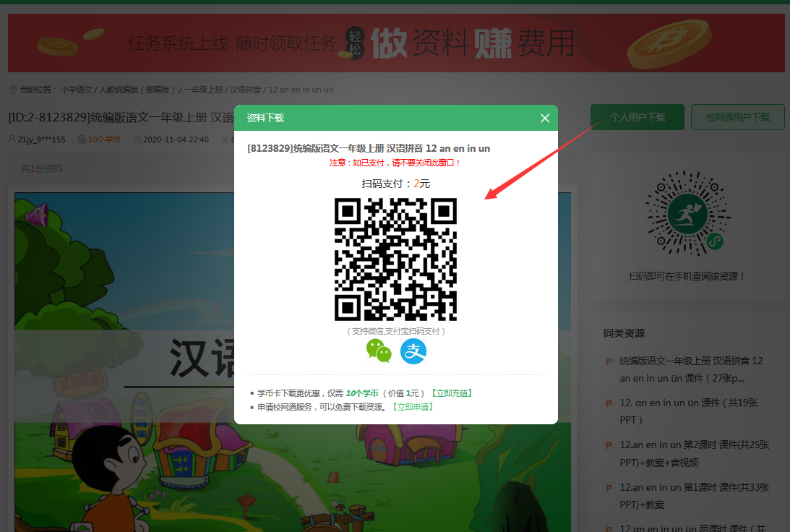Image resolution: width=790 pixels, height=532 pixels.
Task: Click the coin icon before 10个学币
Action: point(82,140)
